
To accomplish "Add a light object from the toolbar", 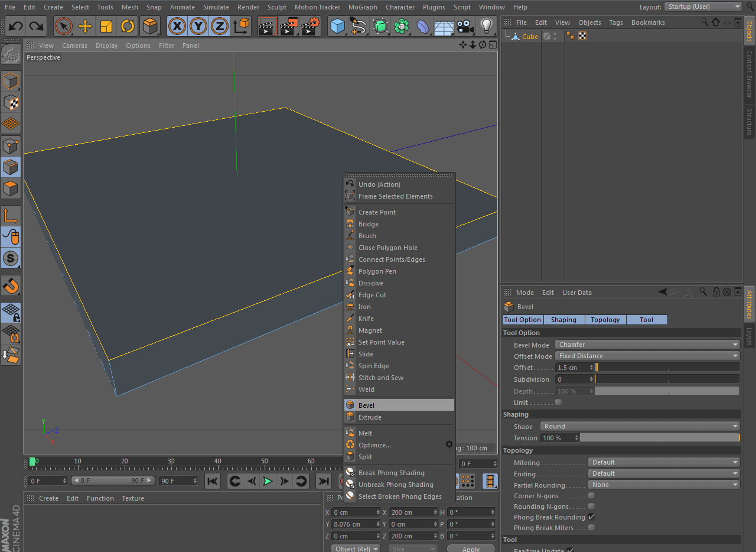I will coord(486,26).
